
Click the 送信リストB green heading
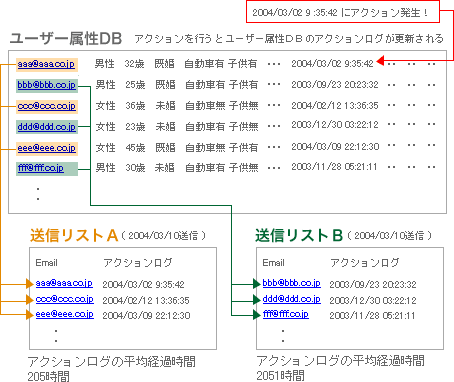(299, 235)
